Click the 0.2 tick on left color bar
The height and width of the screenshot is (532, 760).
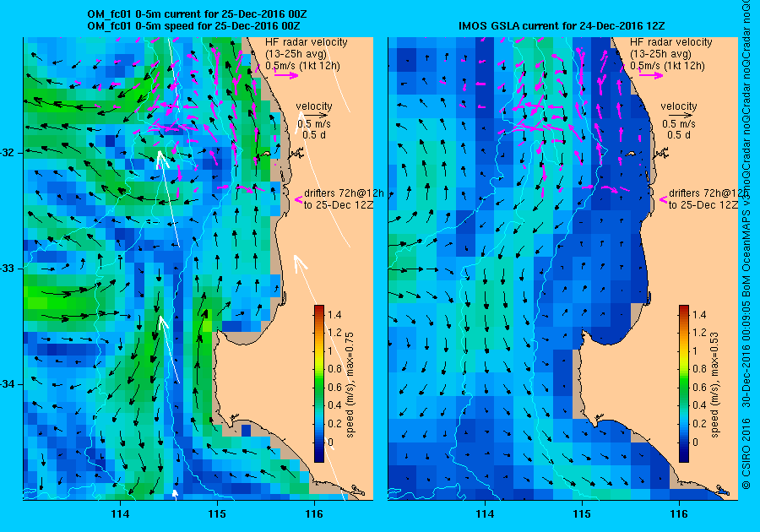[334, 423]
